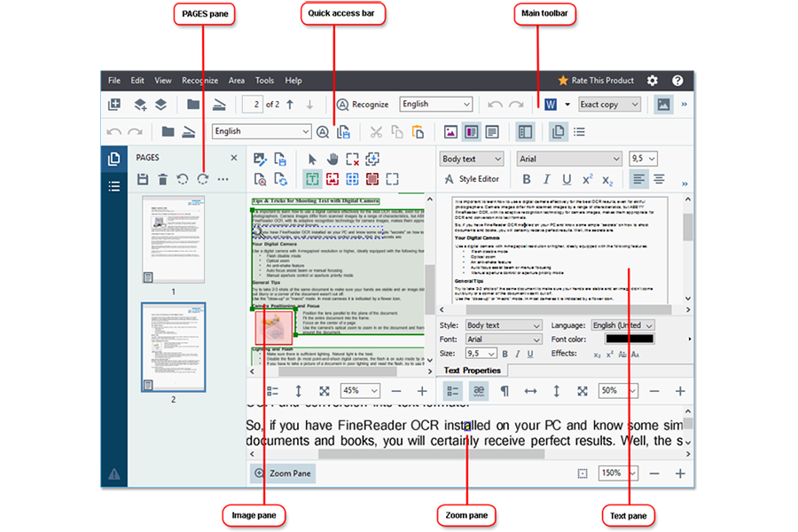Close the PAGES pane
This screenshot has width=798, height=532.
tap(234, 158)
